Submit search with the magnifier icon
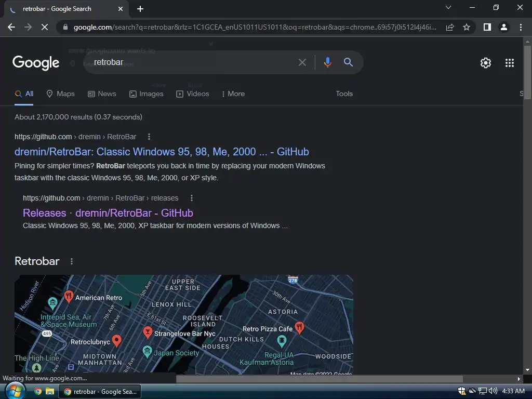 point(348,62)
